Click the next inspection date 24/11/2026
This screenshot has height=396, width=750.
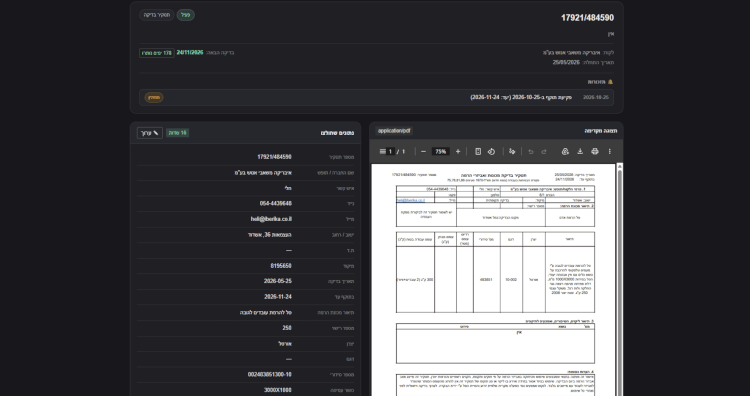[190, 53]
